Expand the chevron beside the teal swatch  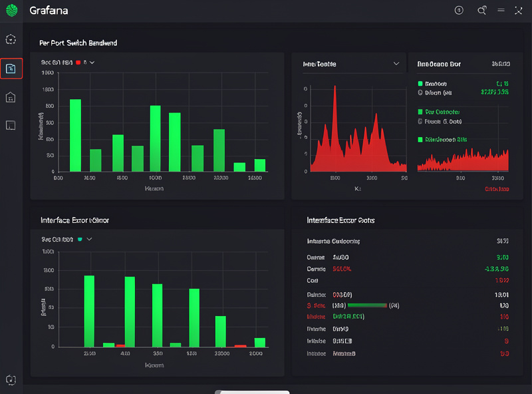89,240
